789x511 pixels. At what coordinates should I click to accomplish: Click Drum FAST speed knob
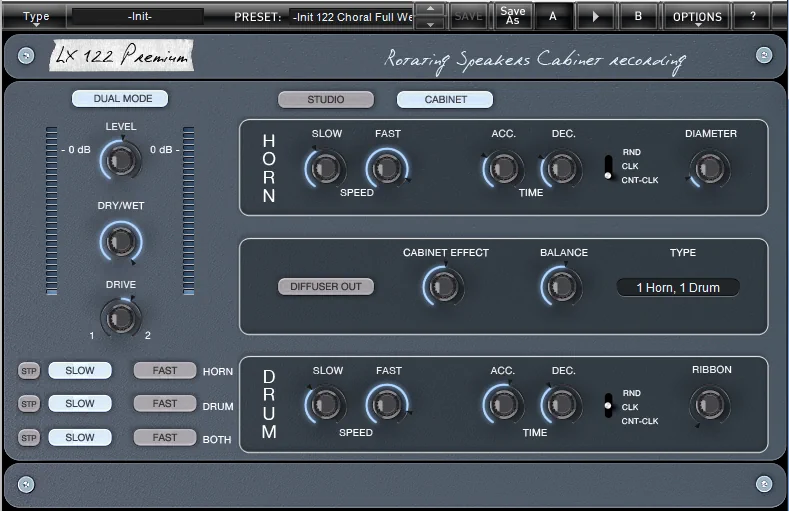pos(386,404)
